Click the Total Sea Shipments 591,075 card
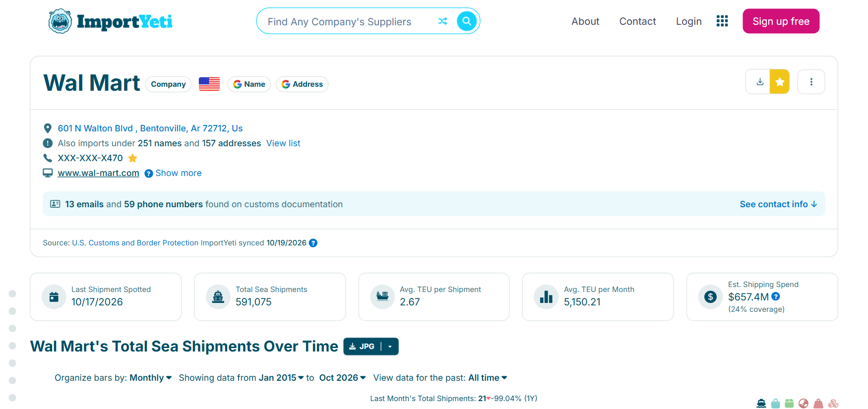This screenshot has width=868, height=409. (x=270, y=297)
